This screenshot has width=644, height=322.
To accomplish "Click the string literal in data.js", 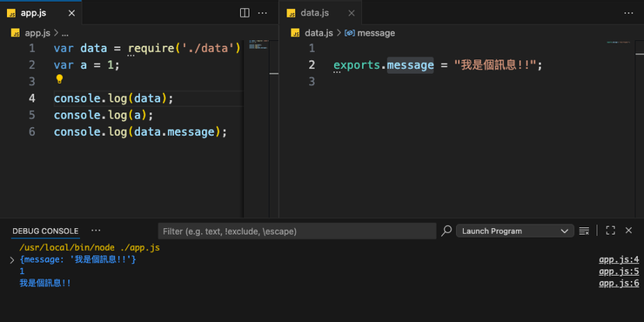I will [x=495, y=65].
